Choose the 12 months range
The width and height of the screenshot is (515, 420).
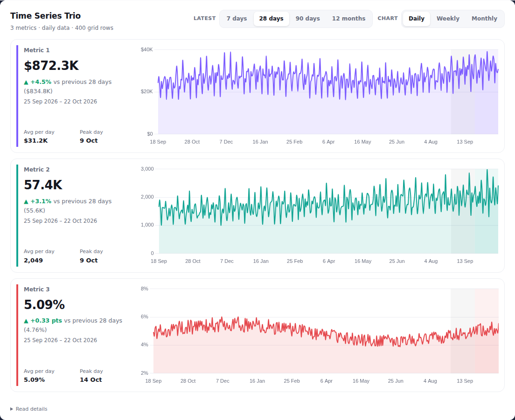[x=348, y=19]
